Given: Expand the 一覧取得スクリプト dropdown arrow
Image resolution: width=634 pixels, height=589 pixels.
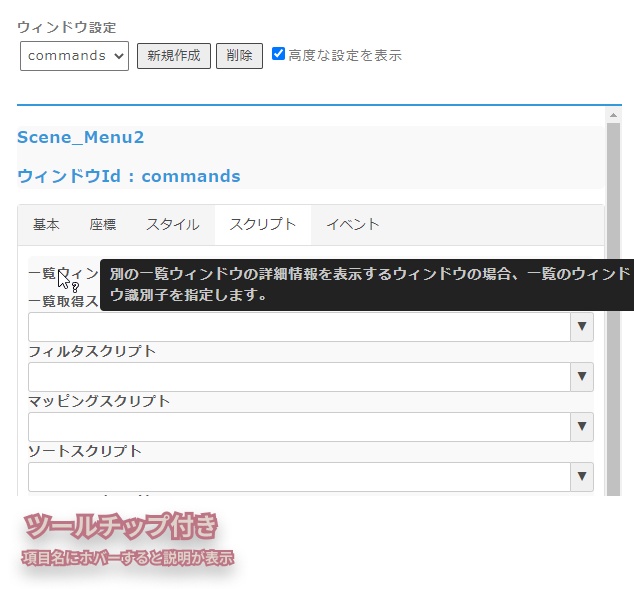Looking at the screenshot, I should (582, 327).
